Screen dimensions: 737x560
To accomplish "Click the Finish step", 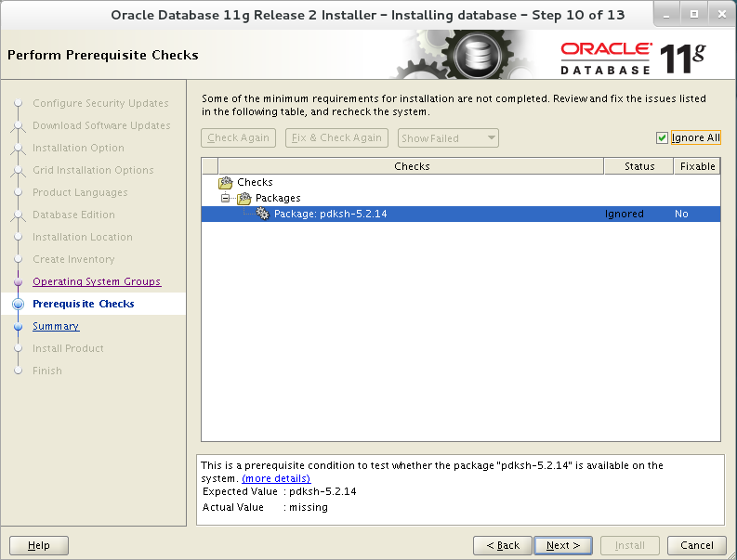I will [47, 371].
